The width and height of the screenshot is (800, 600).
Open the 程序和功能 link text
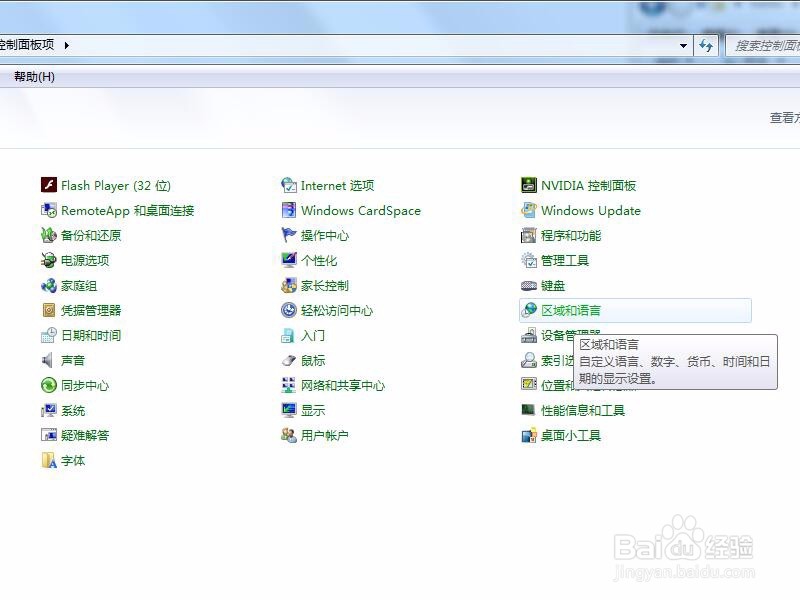[x=571, y=235]
